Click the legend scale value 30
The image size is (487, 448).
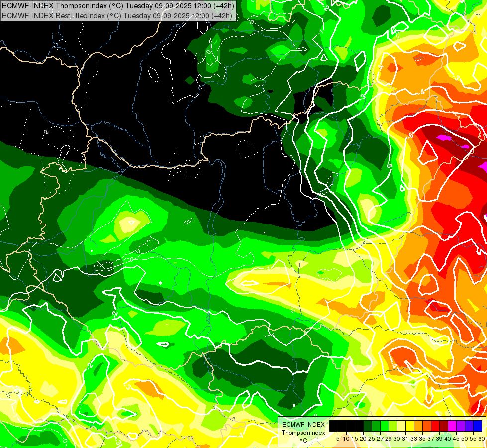click(397, 439)
